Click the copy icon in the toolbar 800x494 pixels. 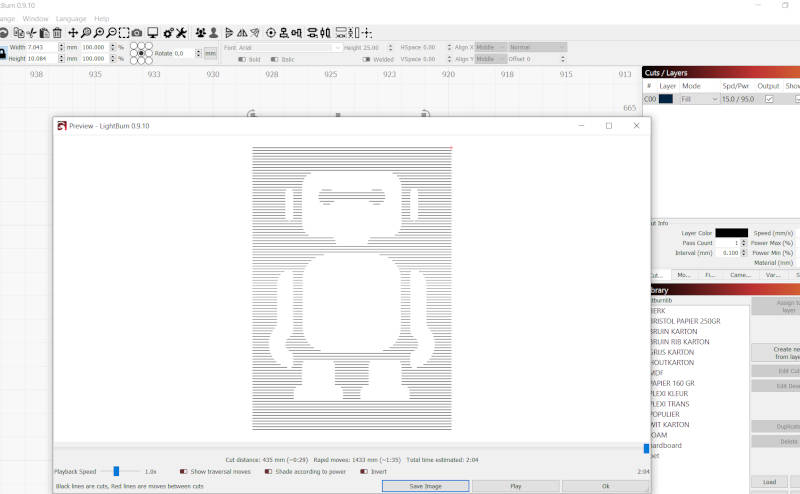click(x=19, y=33)
